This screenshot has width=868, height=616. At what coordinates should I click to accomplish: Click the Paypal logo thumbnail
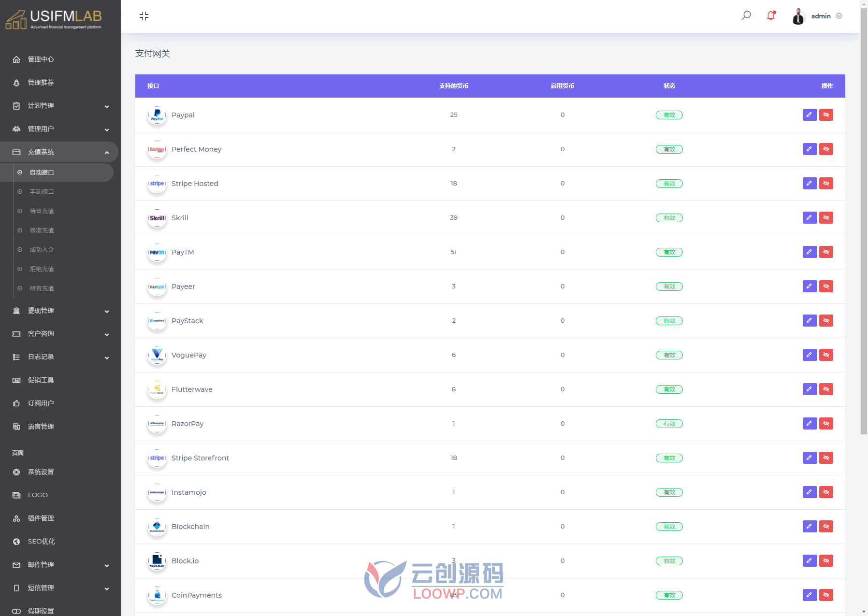[x=157, y=115]
